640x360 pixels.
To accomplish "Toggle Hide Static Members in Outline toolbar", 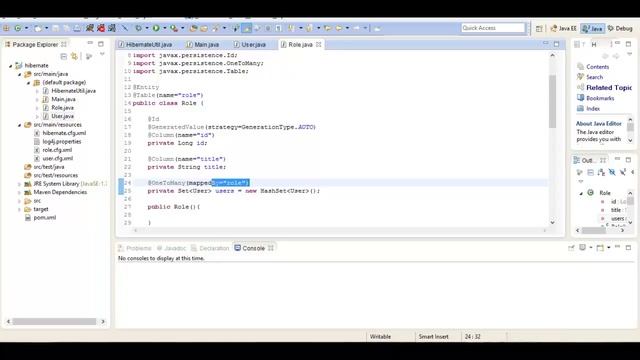I will tap(623, 172).
